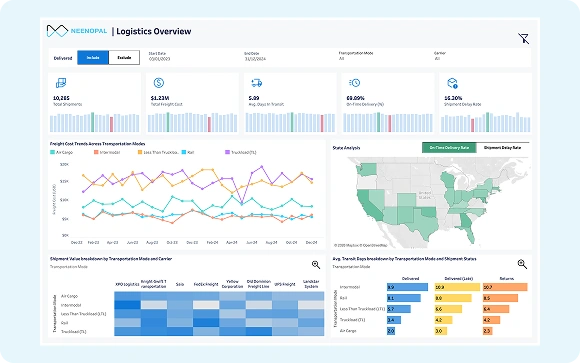Click the Intermodal Returns bar 10.7
The width and height of the screenshot is (580, 363).
click(x=505, y=287)
